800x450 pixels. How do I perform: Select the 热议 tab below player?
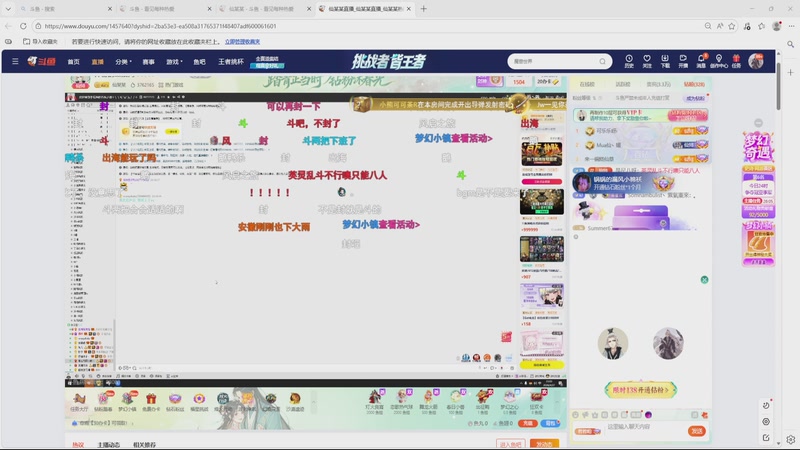click(78, 444)
